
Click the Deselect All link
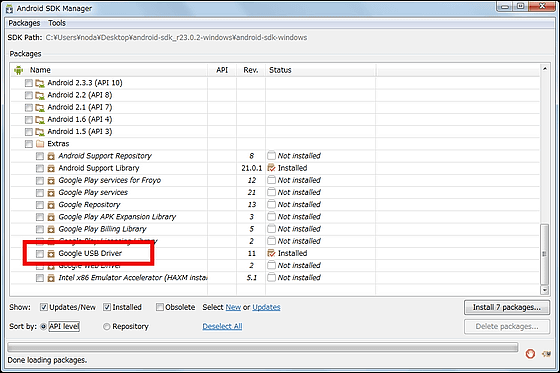pos(222,326)
